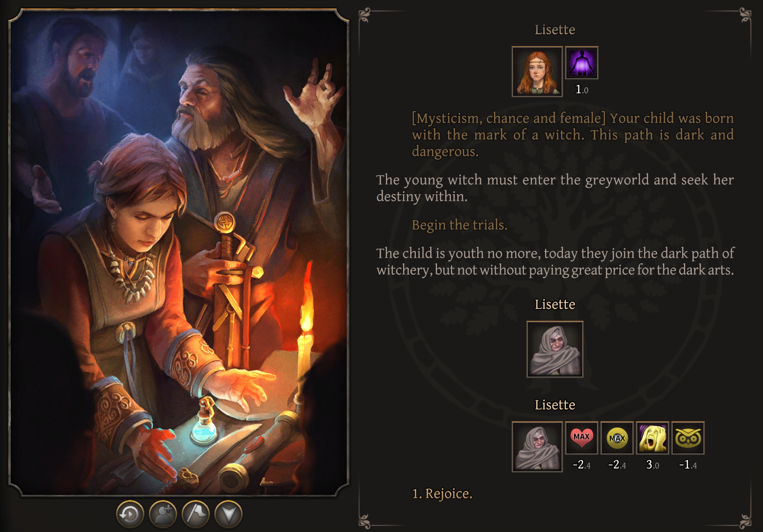
Task: Click the witch ritual illustration
Action: 179,253
